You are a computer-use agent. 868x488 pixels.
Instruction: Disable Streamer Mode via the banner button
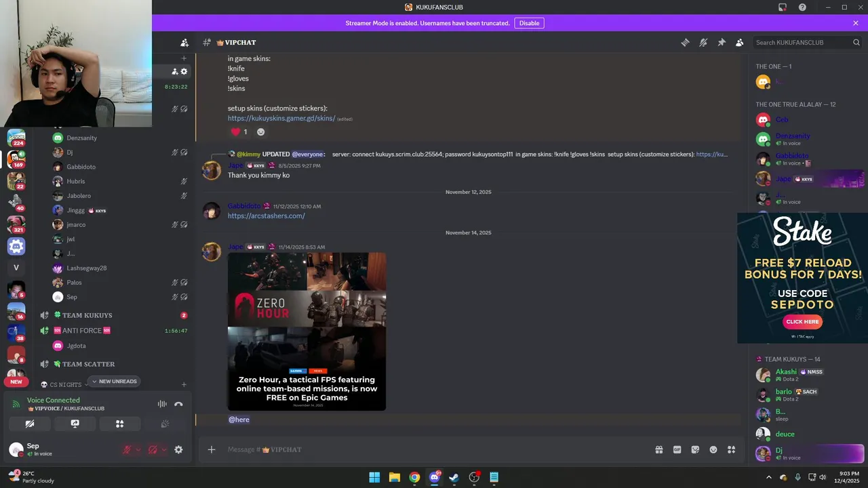[529, 23]
